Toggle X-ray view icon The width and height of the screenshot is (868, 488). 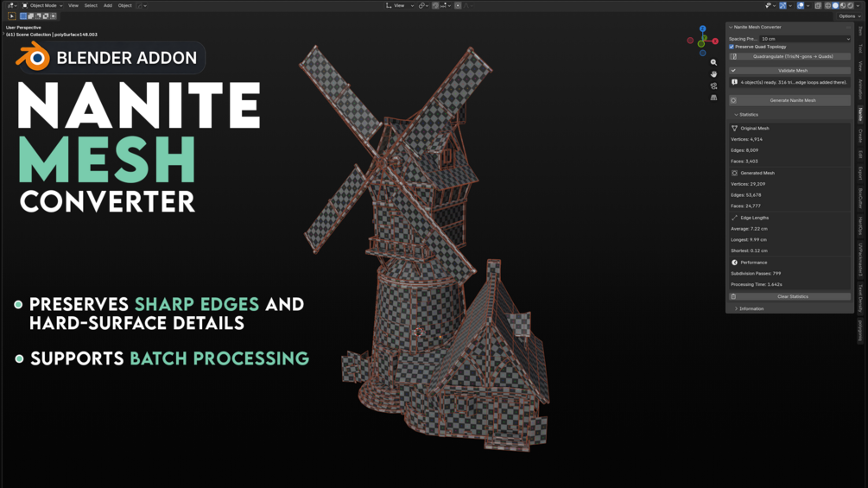818,5
